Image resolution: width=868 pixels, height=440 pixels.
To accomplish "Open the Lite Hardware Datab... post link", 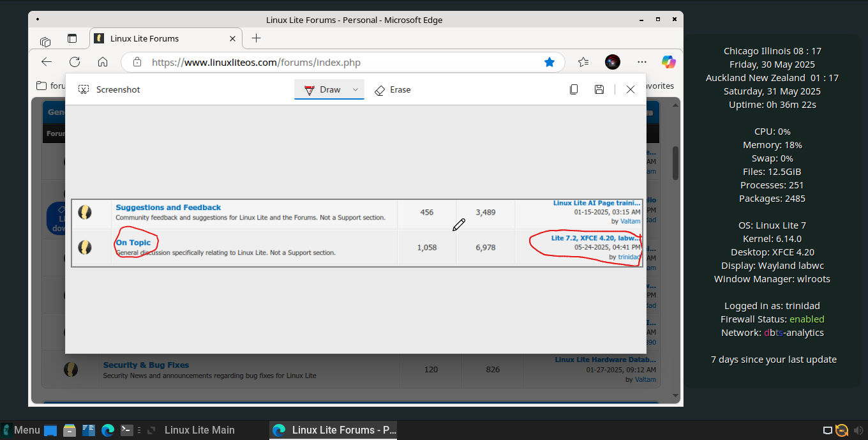I will coord(605,360).
